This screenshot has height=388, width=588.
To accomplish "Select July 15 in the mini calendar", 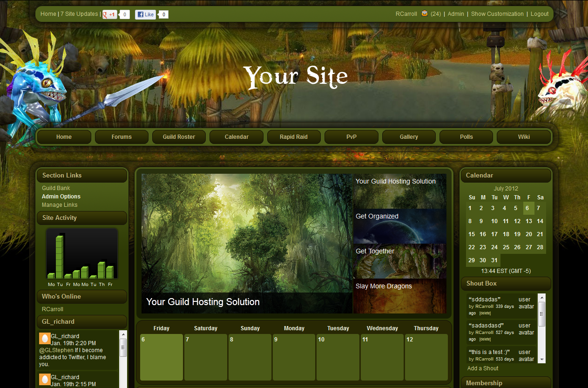I will coord(472,234).
